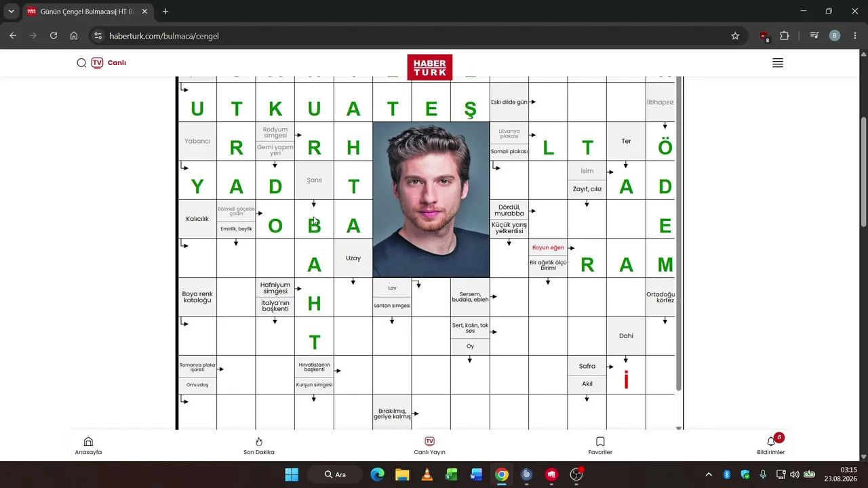The height and width of the screenshot is (488, 868).
Task: Select the 'İtalya'nın başkenti' clue
Action: point(275,306)
